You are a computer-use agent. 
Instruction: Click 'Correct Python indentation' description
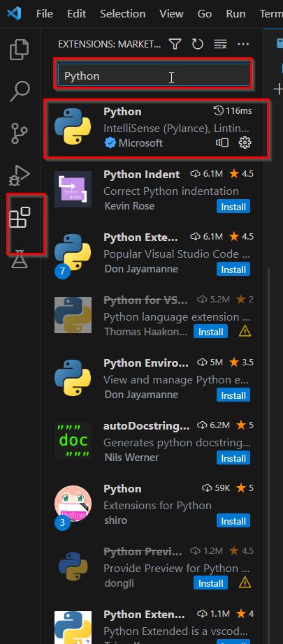pyautogui.click(x=171, y=191)
